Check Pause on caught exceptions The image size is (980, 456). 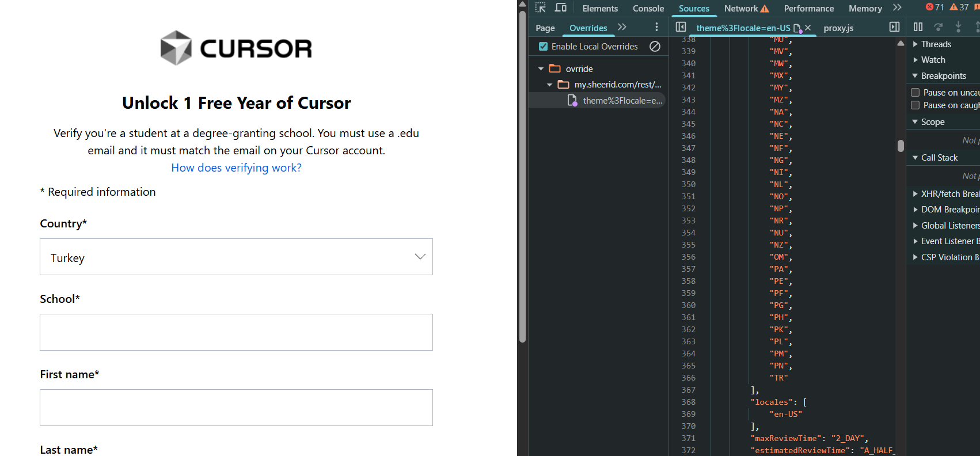915,105
